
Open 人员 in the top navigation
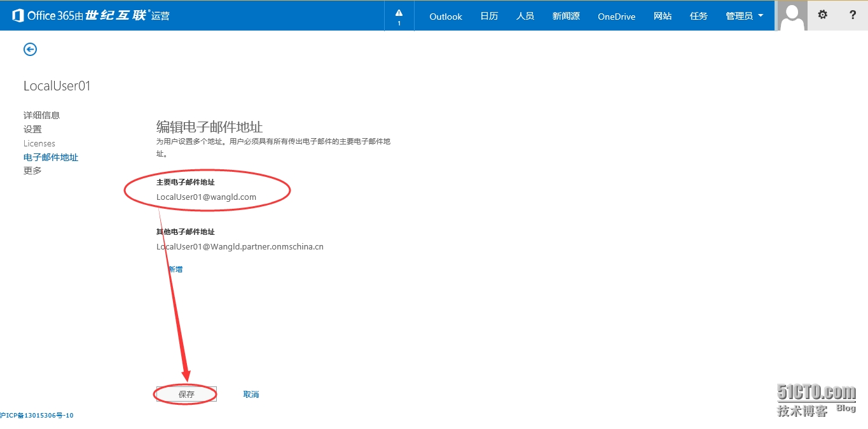[525, 16]
